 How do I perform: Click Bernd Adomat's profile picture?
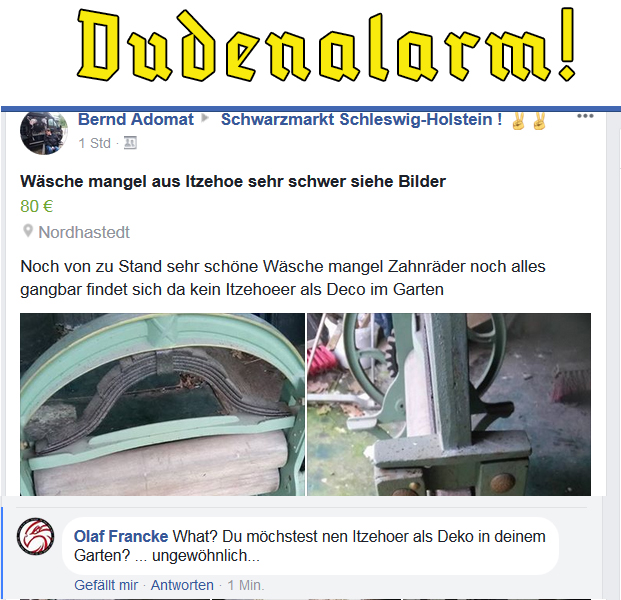[44, 133]
